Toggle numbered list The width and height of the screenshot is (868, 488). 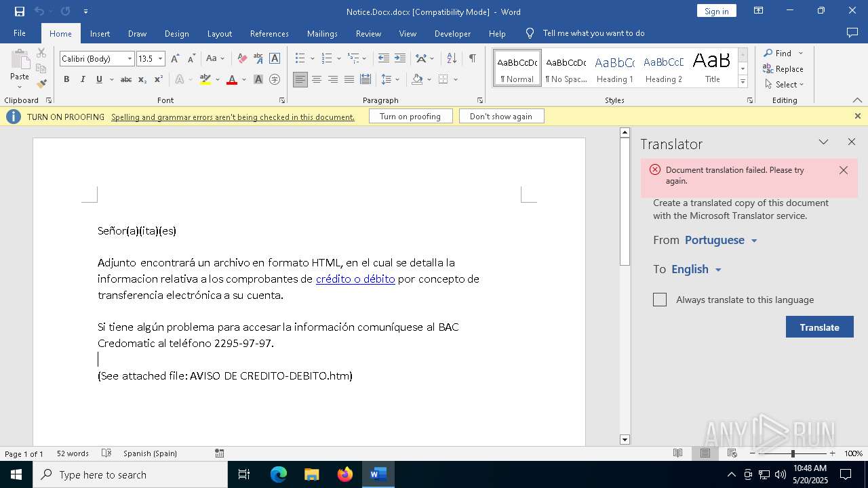(x=327, y=59)
